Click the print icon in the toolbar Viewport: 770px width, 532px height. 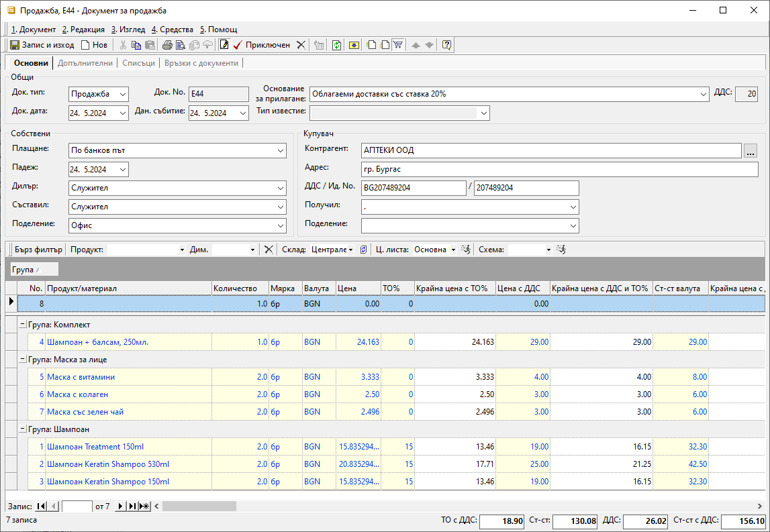[x=167, y=45]
